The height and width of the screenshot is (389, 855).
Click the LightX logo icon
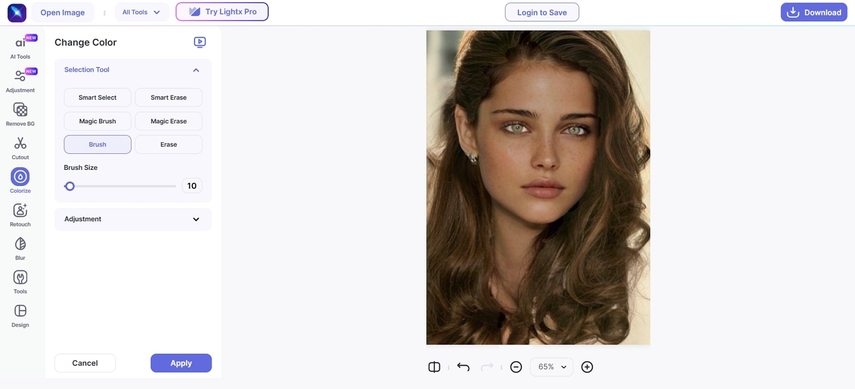pyautogui.click(x=17, y=12)
